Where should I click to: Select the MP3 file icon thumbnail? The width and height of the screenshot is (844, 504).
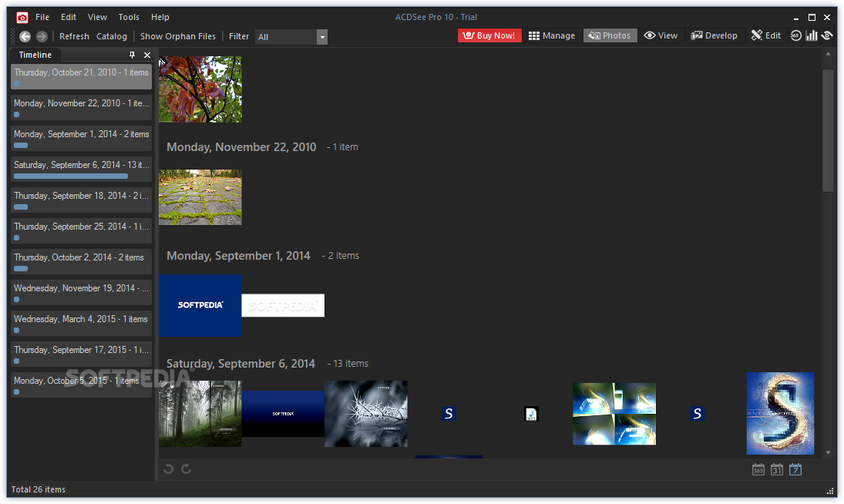coord(531,414)
